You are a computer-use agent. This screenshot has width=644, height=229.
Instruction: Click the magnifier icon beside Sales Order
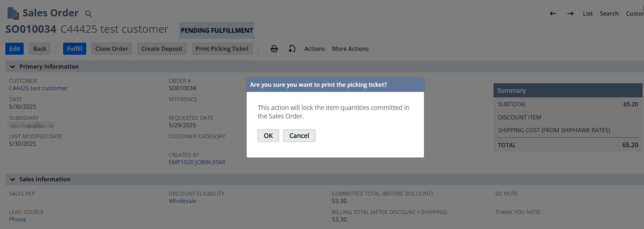(88, 14)
